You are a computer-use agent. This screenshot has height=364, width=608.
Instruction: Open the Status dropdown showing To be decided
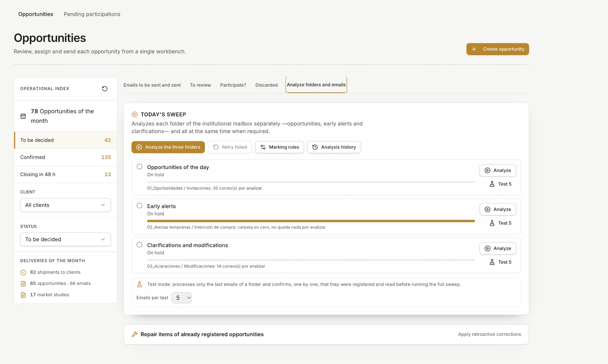coord(66,239)
